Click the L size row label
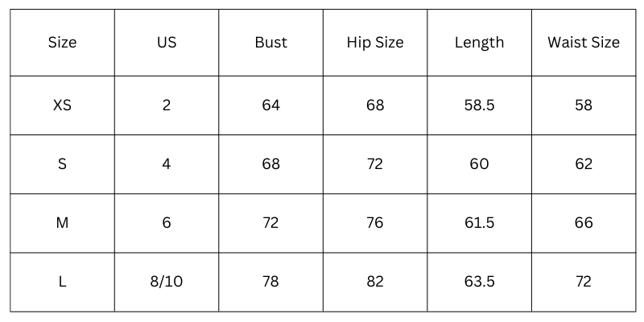 [x=62, y=282]
